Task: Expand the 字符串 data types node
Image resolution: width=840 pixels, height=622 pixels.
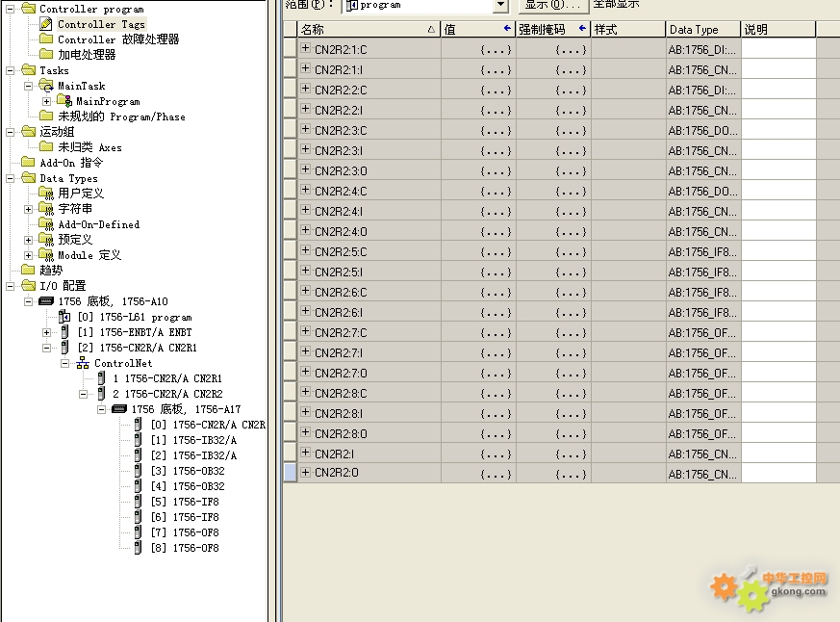Action: click(29, 209)
